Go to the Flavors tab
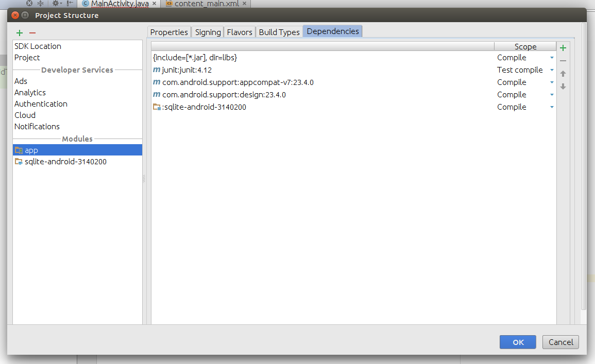The image size is (595, 364). (x=240, y=32)
